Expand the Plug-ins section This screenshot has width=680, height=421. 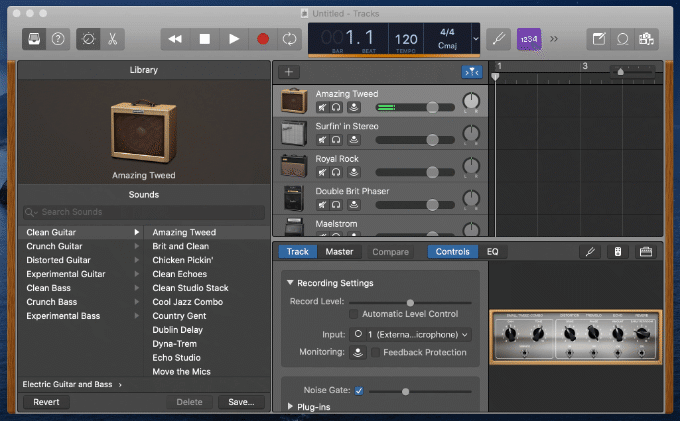[x=290, y=406]
